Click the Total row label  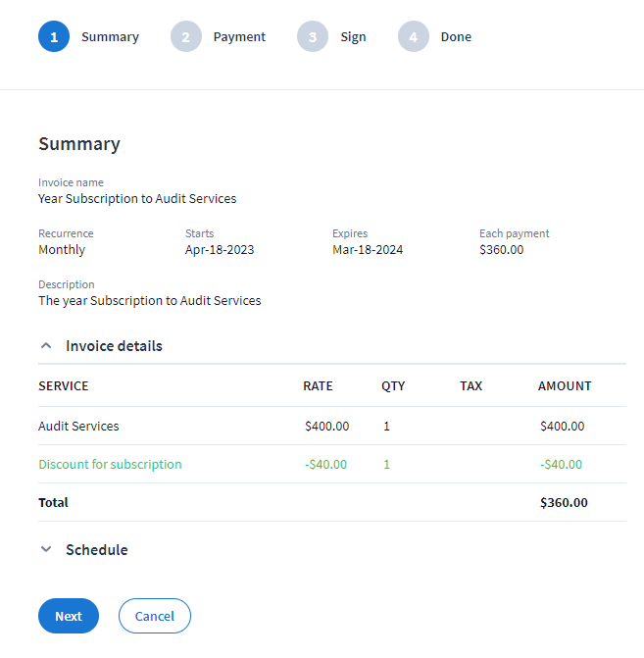(53, 502)
